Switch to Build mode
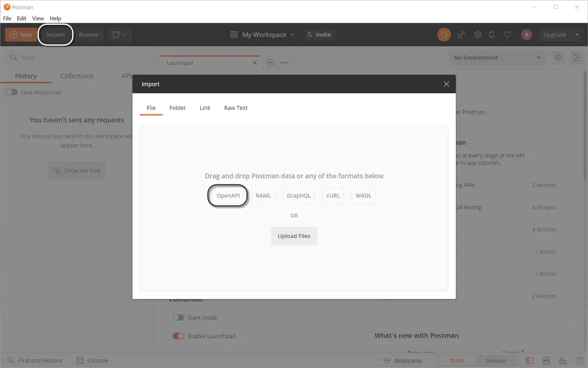The width and height of the screenshot is (588, 368). pyautogui.click(x=456, y=361)
